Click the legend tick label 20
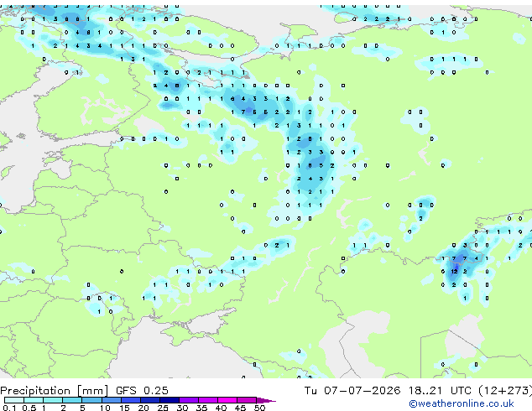The height and width of the screenshot is (411, 532). coord(143,408)
